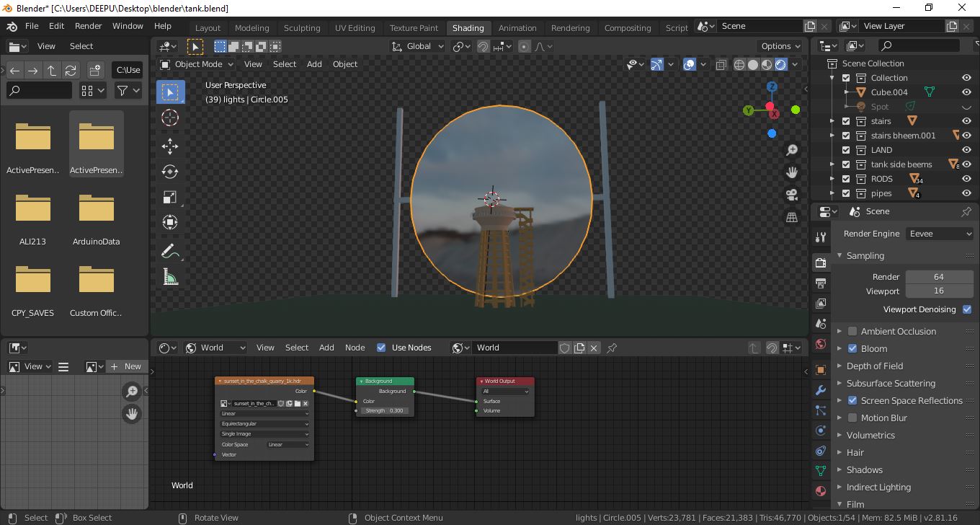The image size is (980, 525).
Task: Open the Output properties tab
Action: 820,283
